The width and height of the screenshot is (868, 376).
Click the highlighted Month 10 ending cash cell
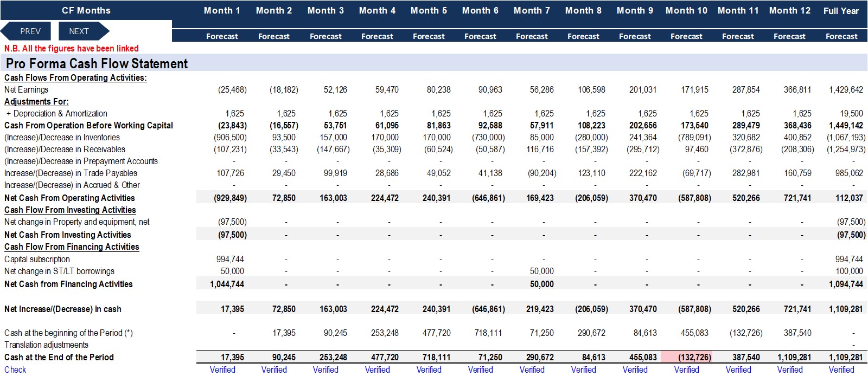(x=686, y=357)
